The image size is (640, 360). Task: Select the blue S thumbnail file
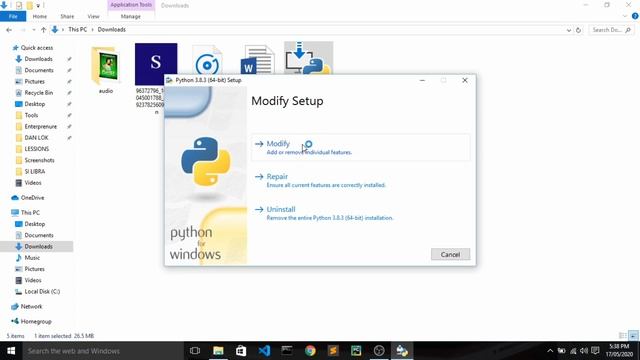point(156,64)
